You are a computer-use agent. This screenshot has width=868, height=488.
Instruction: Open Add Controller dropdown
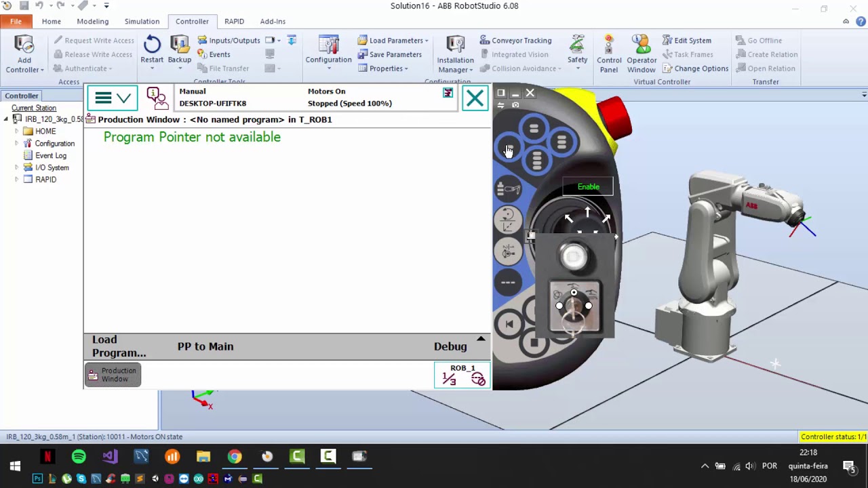coord(24,54)
